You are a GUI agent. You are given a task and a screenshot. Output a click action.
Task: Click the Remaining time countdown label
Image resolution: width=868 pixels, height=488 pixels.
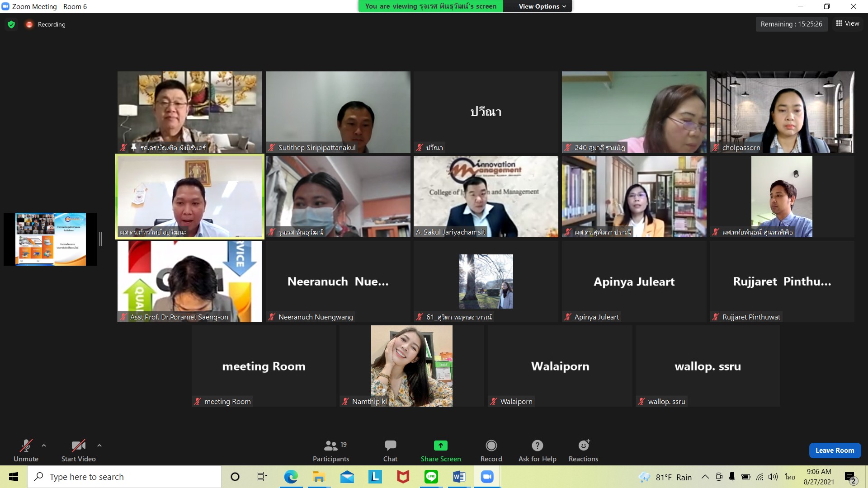[791, 24]
